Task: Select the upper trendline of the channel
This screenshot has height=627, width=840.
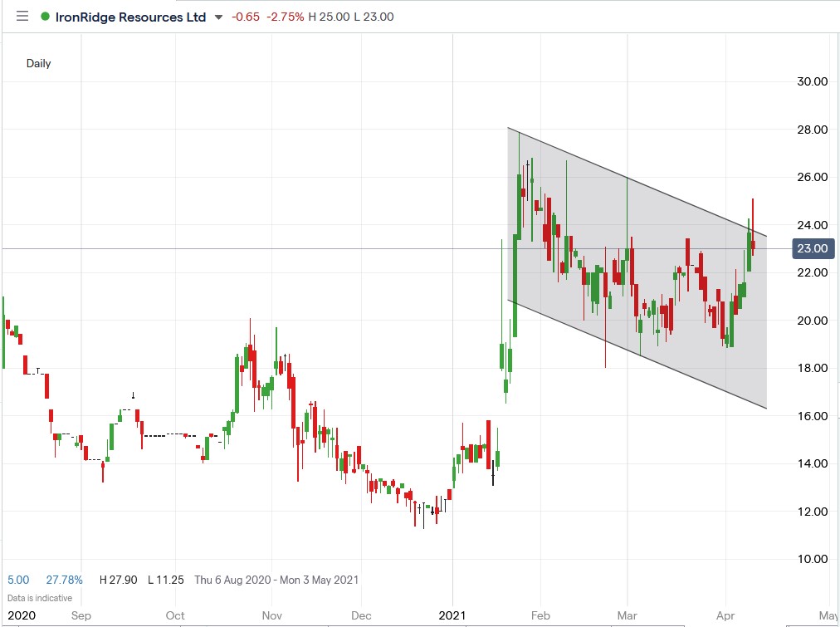Action: tap(637, 182)
